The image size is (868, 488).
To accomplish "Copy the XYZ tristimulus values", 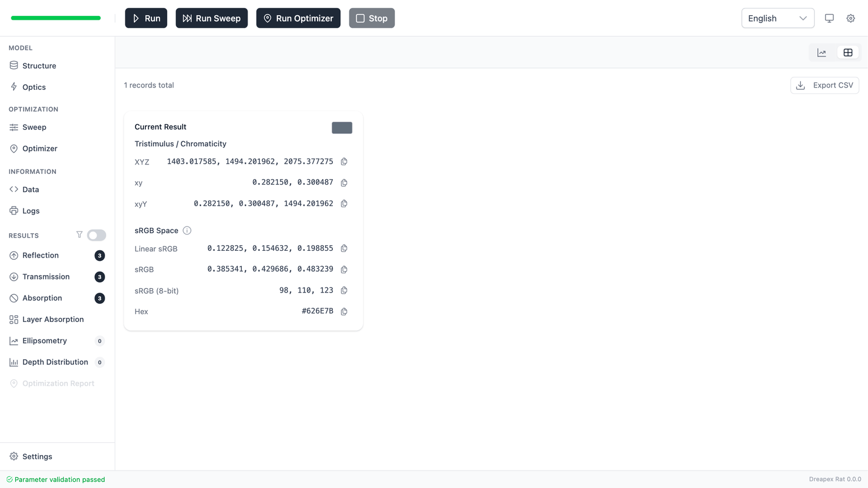I will (344, 162).
